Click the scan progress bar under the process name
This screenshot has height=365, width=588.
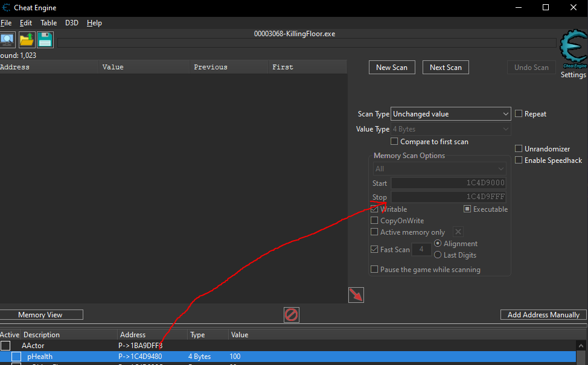pos(307,43)
